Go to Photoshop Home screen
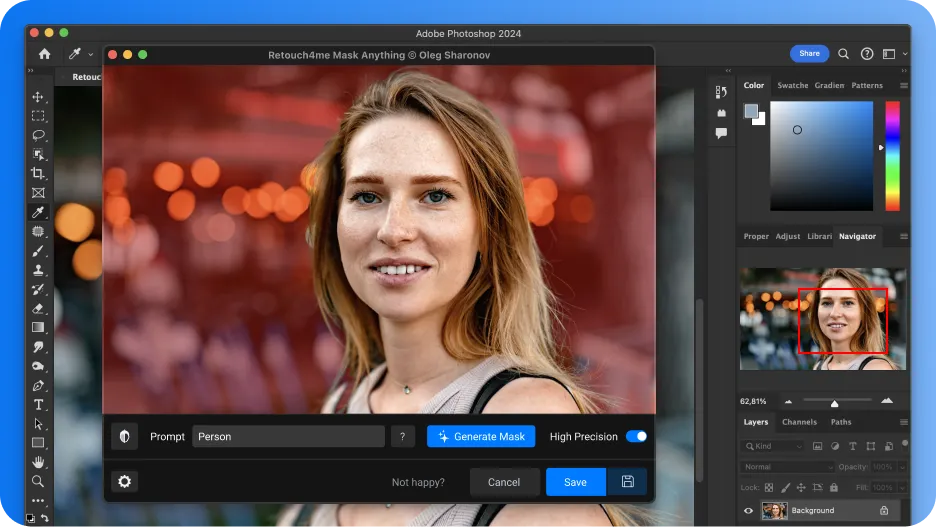This screenshot has height=527, width=936. 44,54
